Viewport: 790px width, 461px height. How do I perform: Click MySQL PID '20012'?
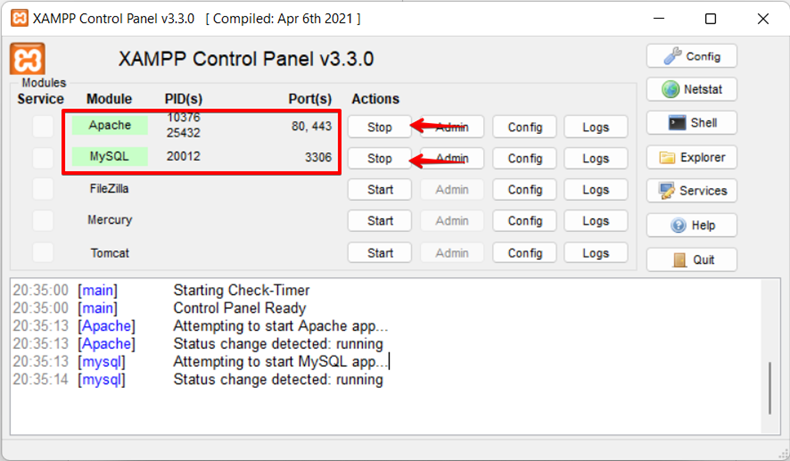click(x=183, y=156)
